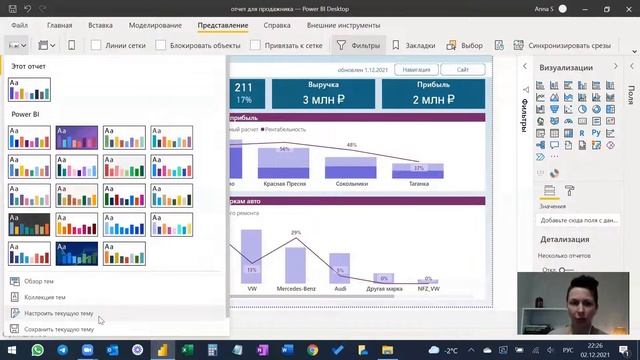Select the Python visual
Screen dimensions: 640x360
[x=596, y=133]
